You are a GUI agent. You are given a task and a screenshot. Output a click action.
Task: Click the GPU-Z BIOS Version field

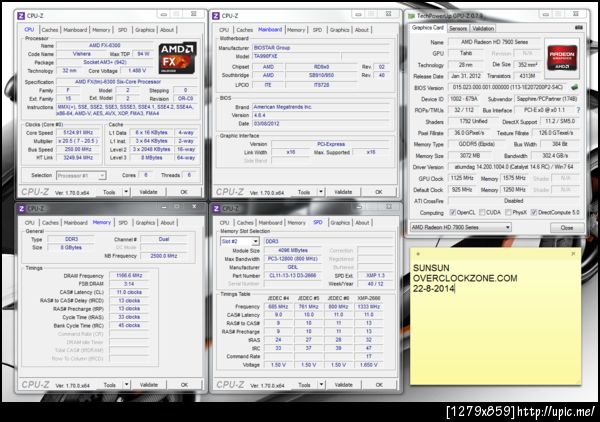[507, 88]
